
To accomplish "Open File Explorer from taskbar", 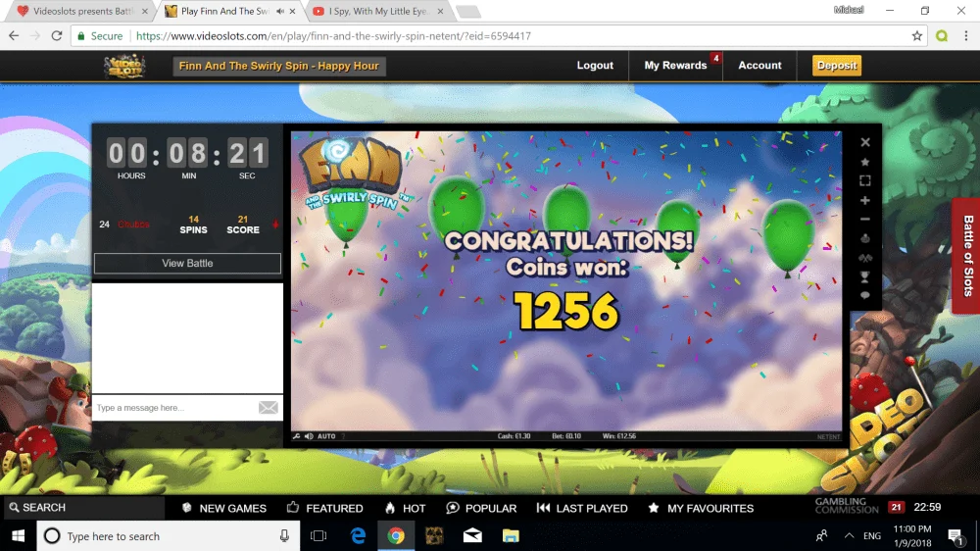I will [511, 536].
